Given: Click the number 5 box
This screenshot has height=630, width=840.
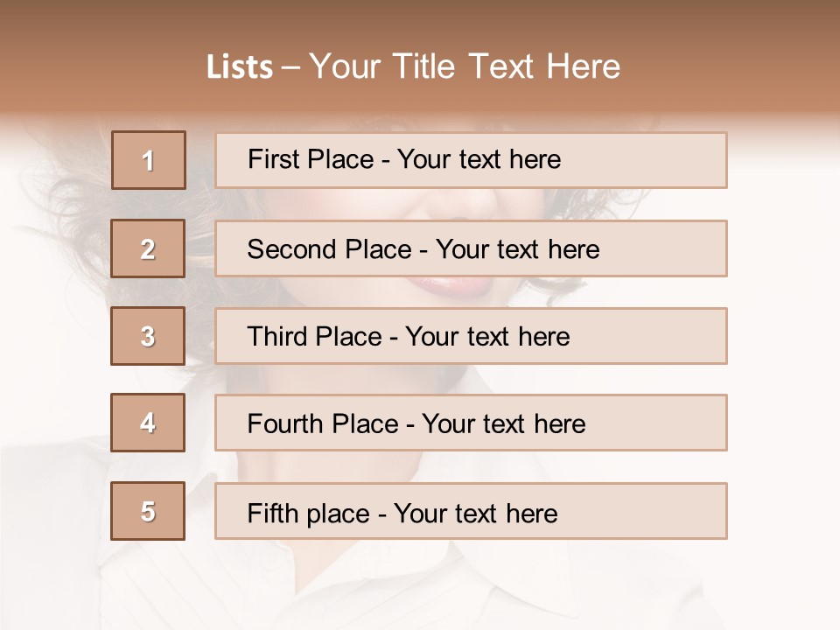Looking at the screenshot, I should (x=149, y=511).
